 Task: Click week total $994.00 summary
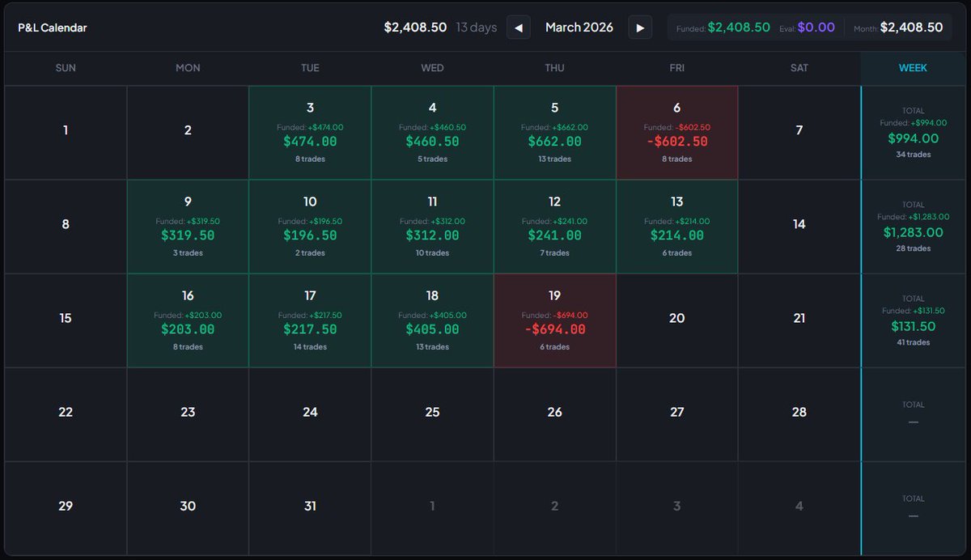click(x=914, y=133)
